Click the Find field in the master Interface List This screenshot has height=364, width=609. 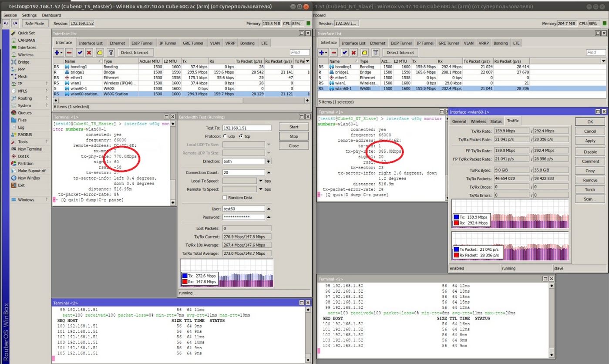[300, 52]
